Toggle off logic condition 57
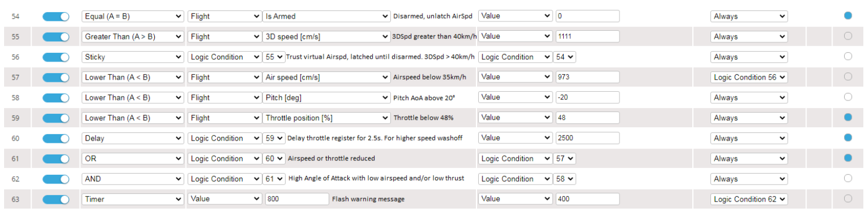 [56, 77]
